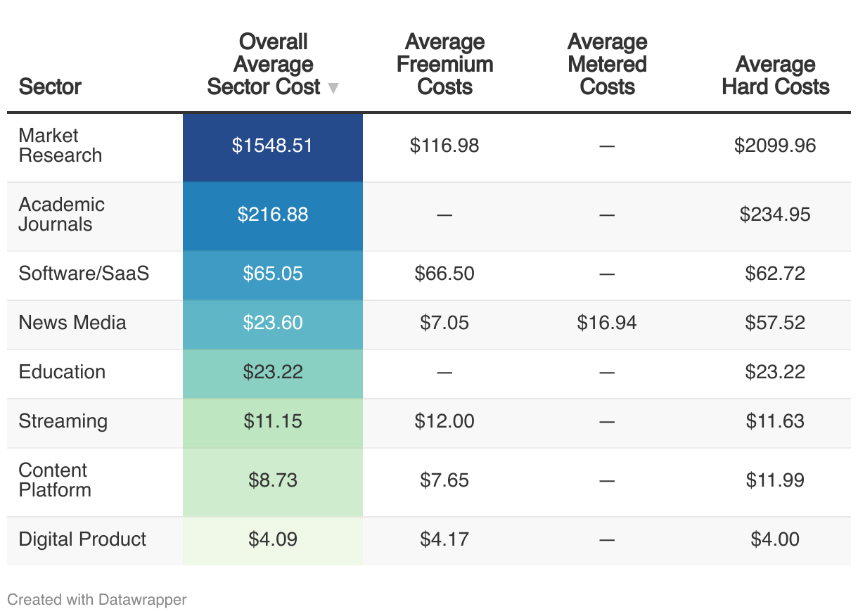Click the Education row label
The height and width of the screenshot is (616, 858).
62,372
